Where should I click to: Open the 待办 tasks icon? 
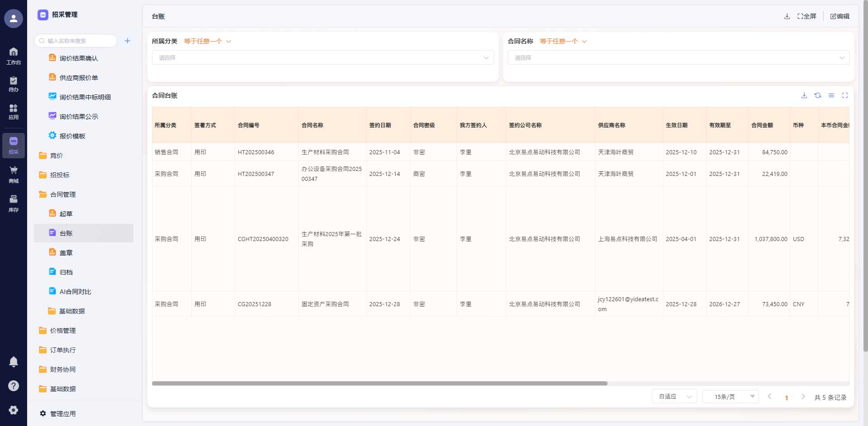pos(14,84)
